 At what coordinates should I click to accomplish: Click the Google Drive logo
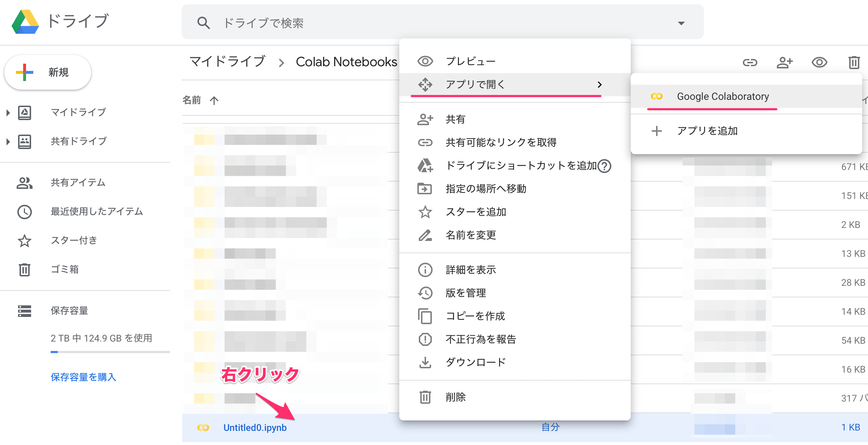point(26,22)
